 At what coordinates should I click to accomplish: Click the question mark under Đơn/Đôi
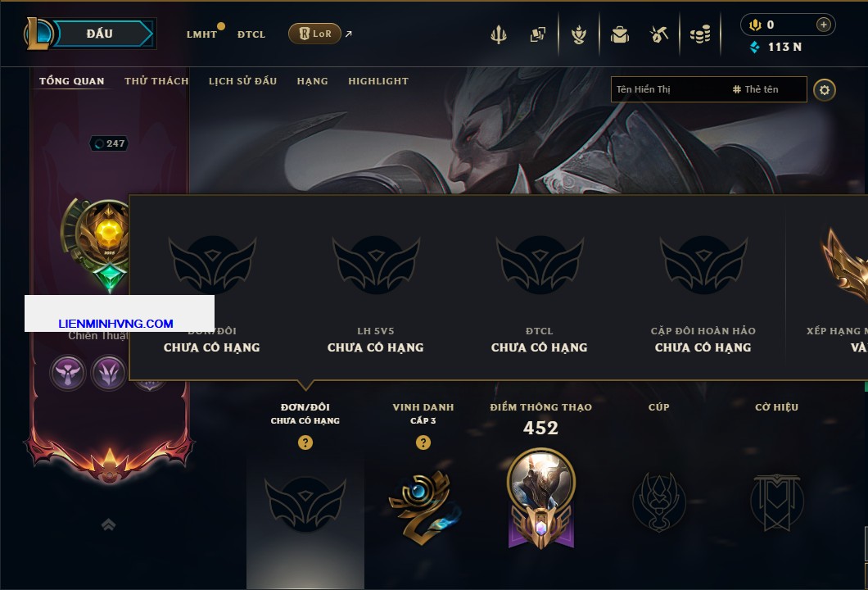(x=305, y=442)
